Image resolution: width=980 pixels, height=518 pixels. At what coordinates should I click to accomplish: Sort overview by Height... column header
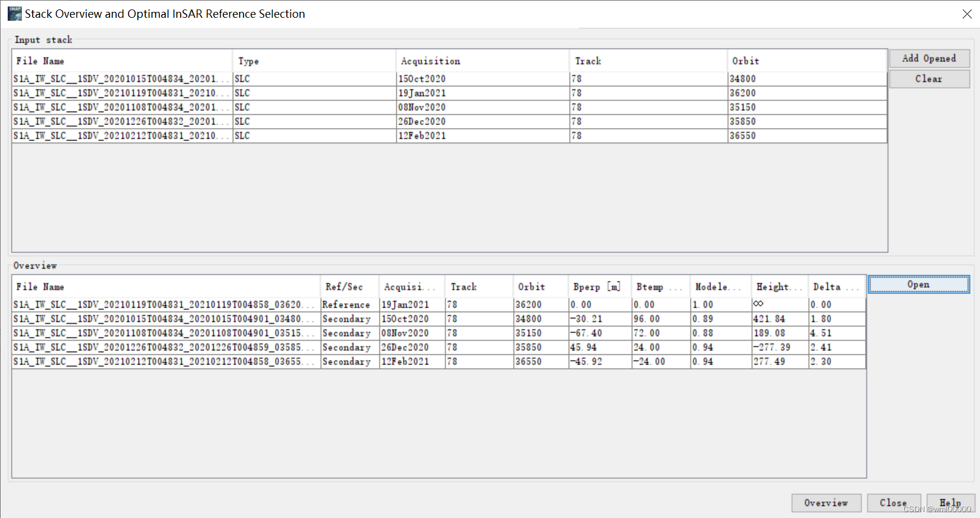tap(780, 287)
